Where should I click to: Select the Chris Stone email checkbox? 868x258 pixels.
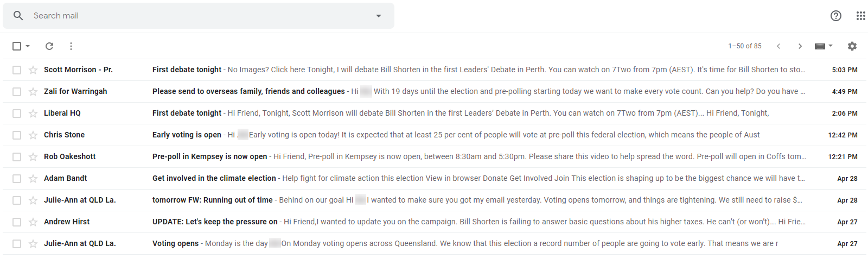pos(17,135)
